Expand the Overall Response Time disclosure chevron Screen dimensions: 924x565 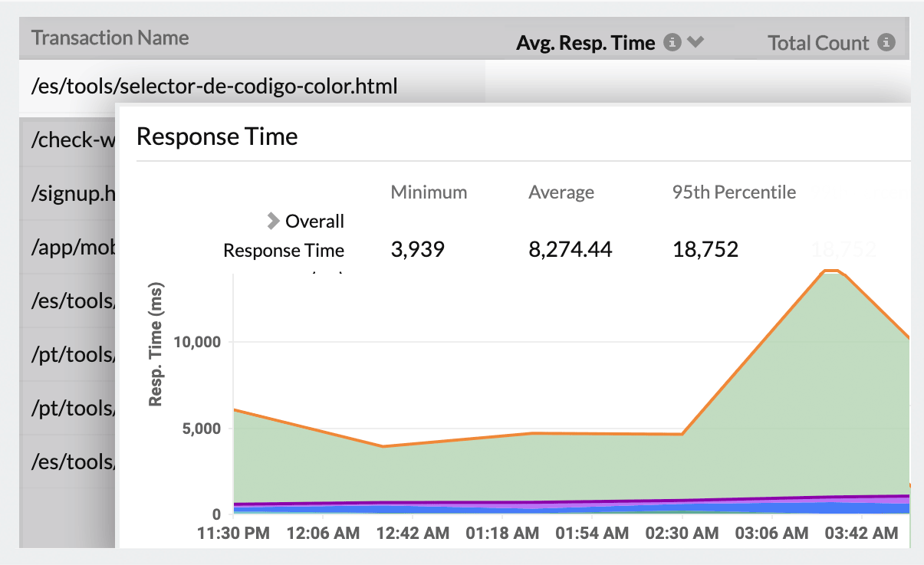[273, 221]
